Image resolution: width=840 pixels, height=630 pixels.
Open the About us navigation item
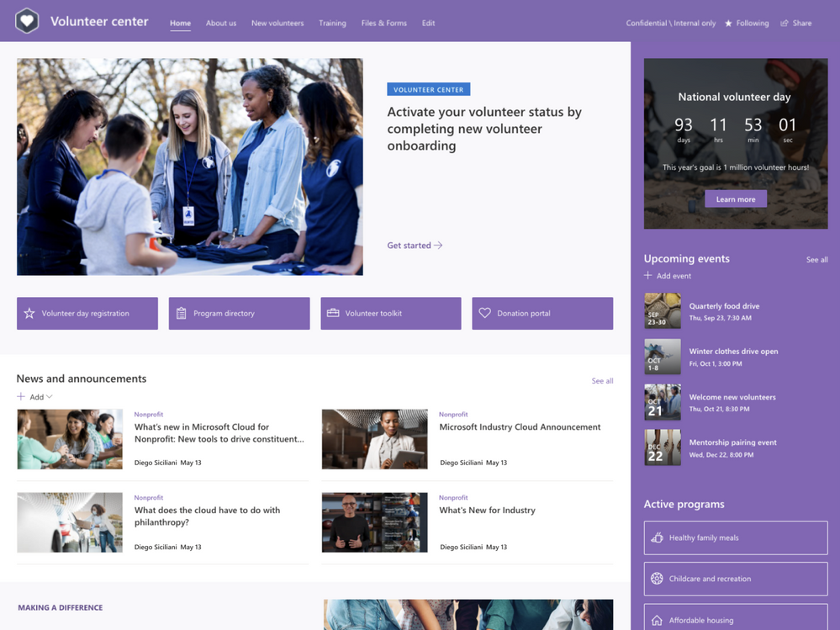220,23
